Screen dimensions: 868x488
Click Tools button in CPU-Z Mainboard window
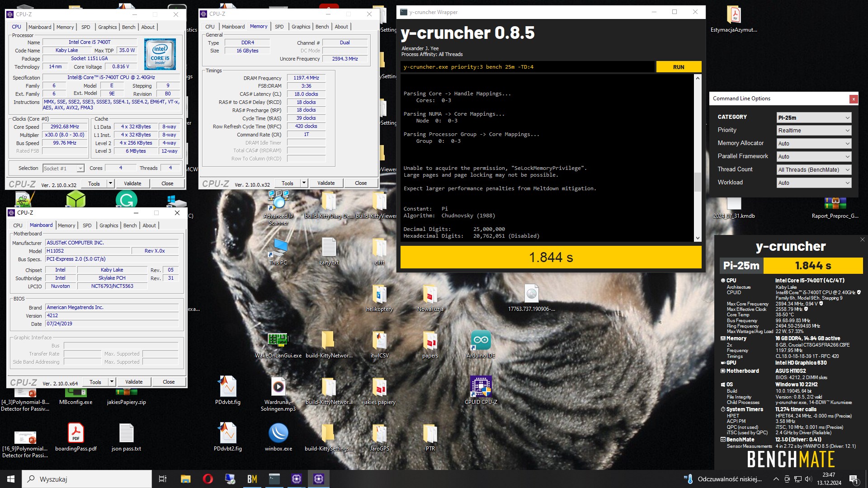click(95, 382)
